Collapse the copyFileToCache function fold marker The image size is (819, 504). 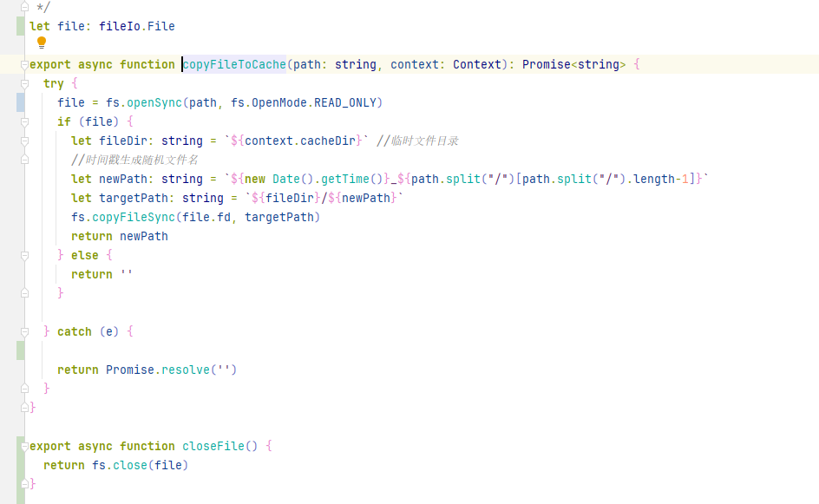click(24, 65)
